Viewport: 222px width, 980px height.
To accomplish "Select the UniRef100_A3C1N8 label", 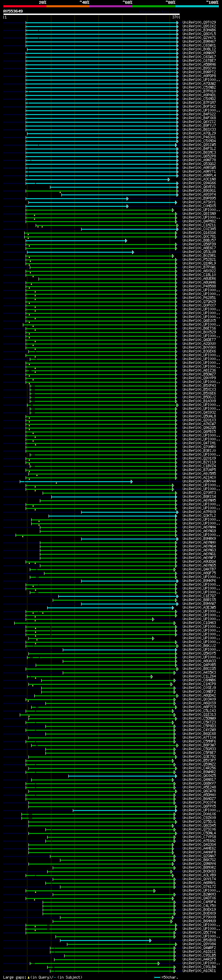I will pos(199,179).
